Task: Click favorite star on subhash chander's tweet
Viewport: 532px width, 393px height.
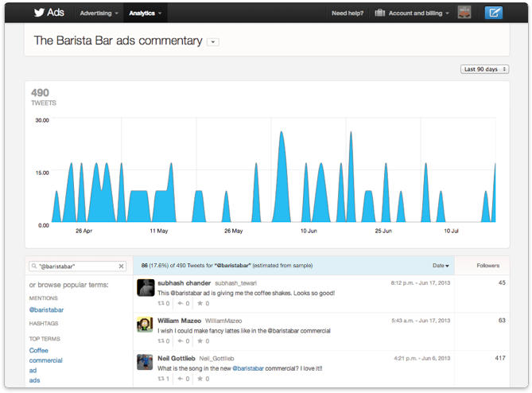Action: [199, 303]
